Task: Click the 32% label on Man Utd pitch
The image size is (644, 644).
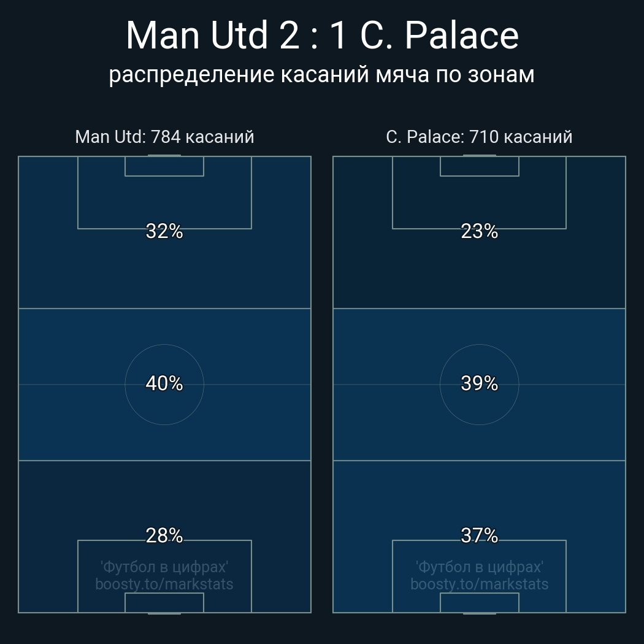Action: tap(164, 231)
